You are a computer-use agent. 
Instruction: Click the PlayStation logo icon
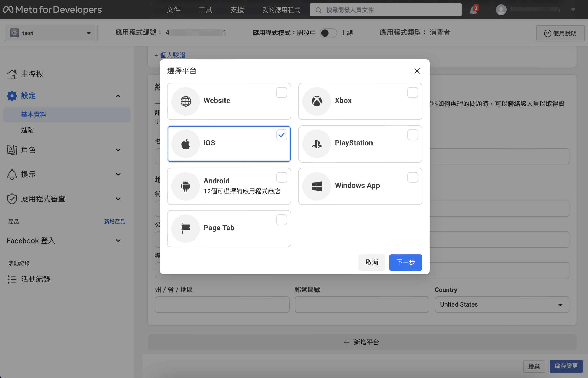pos(317,144)
